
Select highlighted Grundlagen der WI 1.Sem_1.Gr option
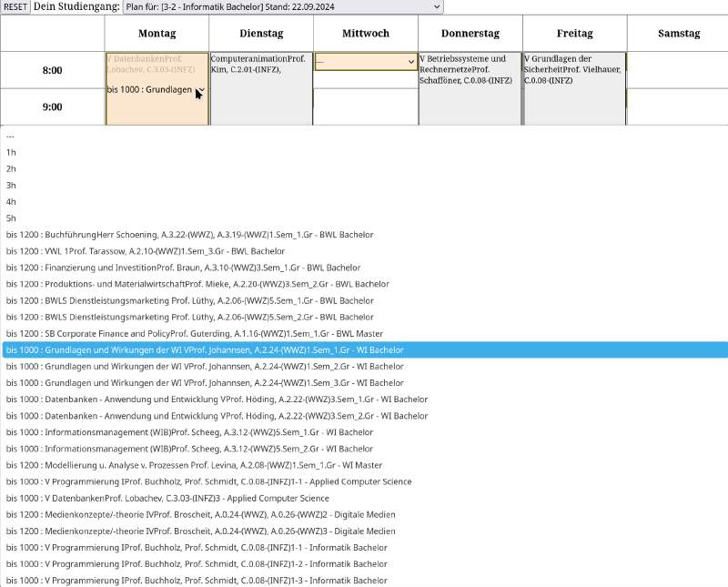(x=205, y=350)
